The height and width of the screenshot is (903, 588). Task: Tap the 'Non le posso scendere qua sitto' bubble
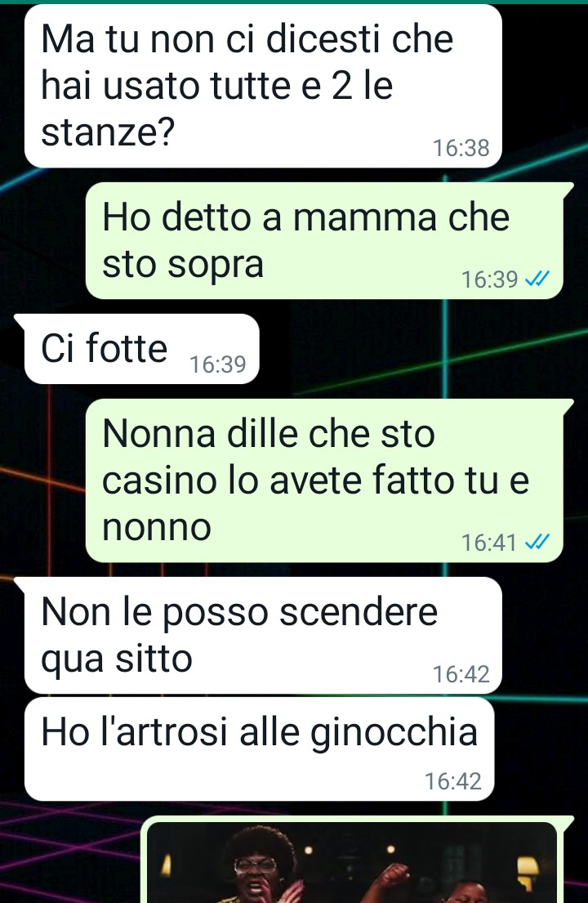[x=263, y=635]
